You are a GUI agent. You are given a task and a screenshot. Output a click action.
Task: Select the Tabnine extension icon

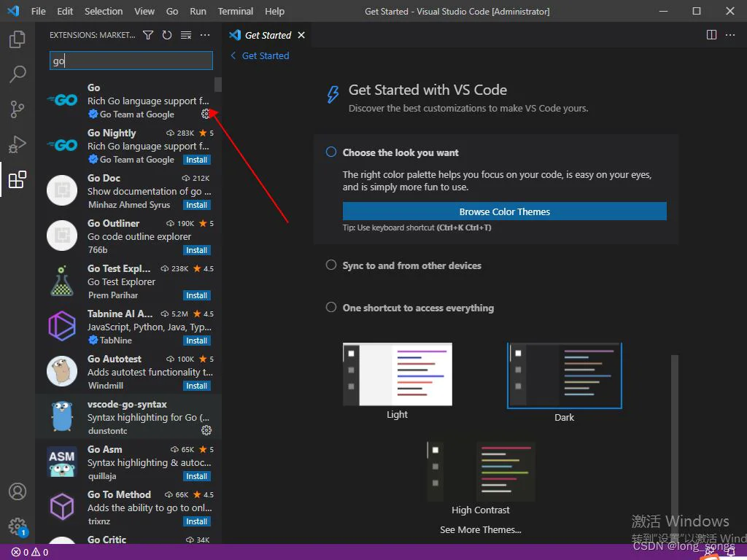coord(62,326)
